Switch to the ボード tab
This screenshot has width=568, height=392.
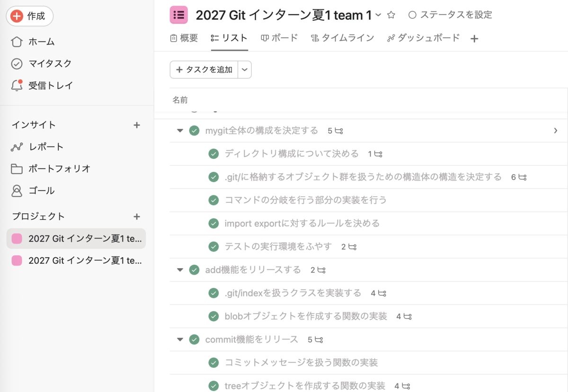pos(279,38)
